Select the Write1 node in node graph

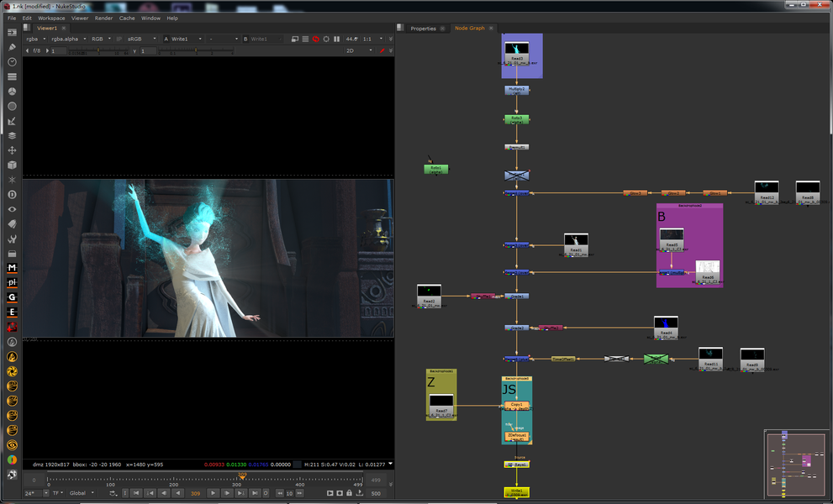(x=516, y=491)
